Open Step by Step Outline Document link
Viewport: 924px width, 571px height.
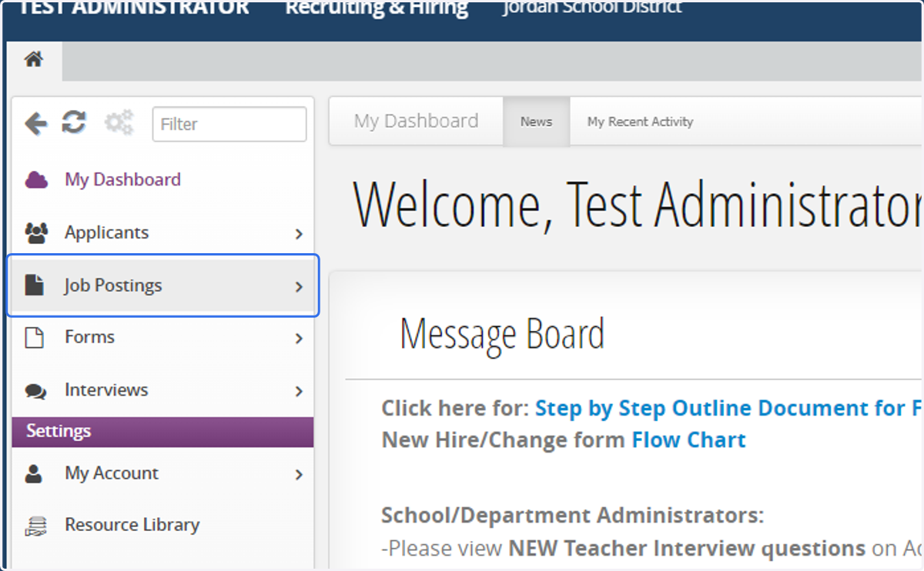(728, 408)
